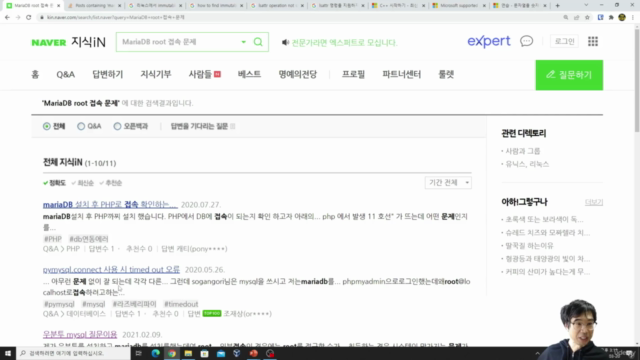Open the 프로필 menu
Image resolution: width=640 pixels, height=360 pixels.
coord(353,74)
